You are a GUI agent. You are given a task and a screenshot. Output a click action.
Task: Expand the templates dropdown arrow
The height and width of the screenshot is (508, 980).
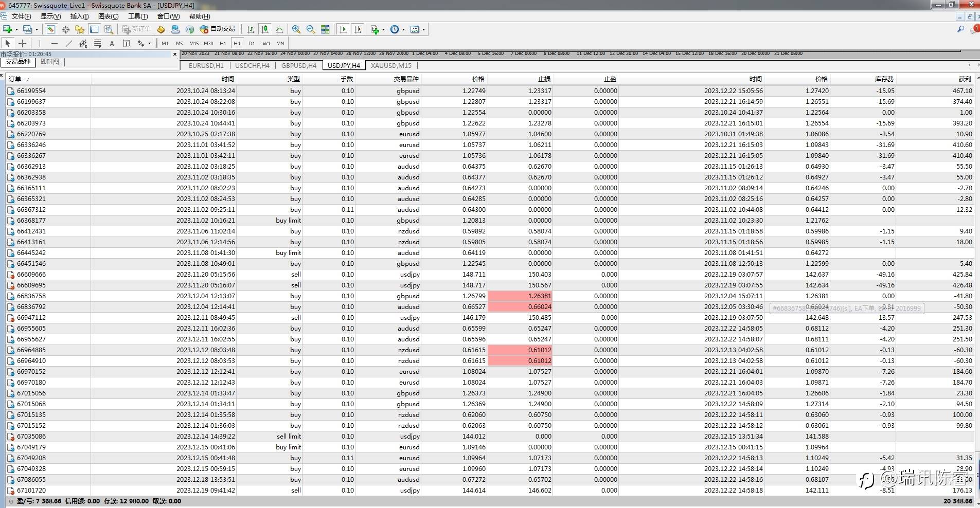(423, 29)
